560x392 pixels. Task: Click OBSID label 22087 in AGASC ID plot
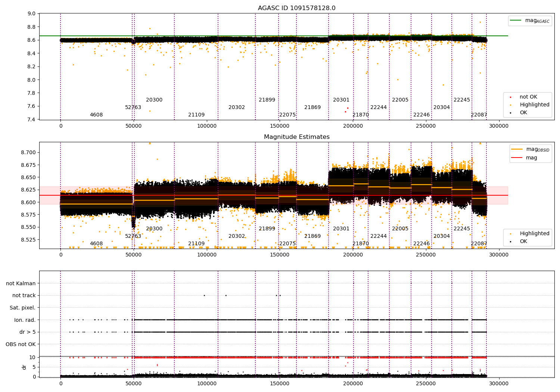pyautogui.click(x=479, y=115)
